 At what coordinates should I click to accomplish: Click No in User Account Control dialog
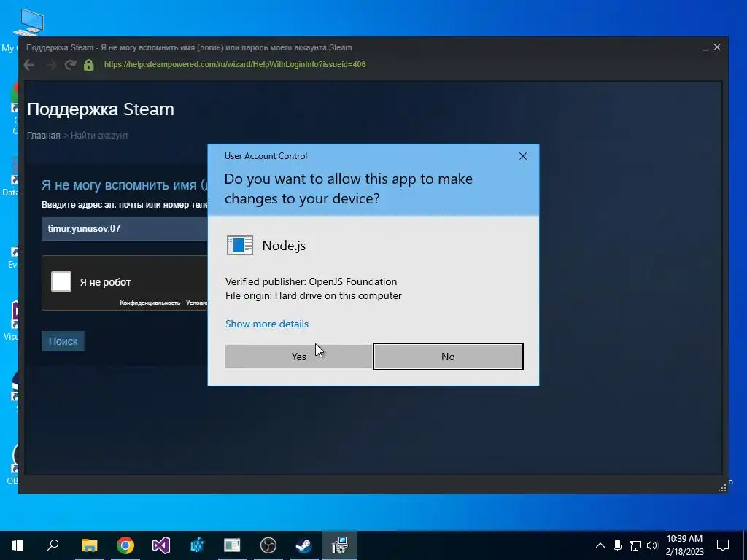(x=448, y=357)
